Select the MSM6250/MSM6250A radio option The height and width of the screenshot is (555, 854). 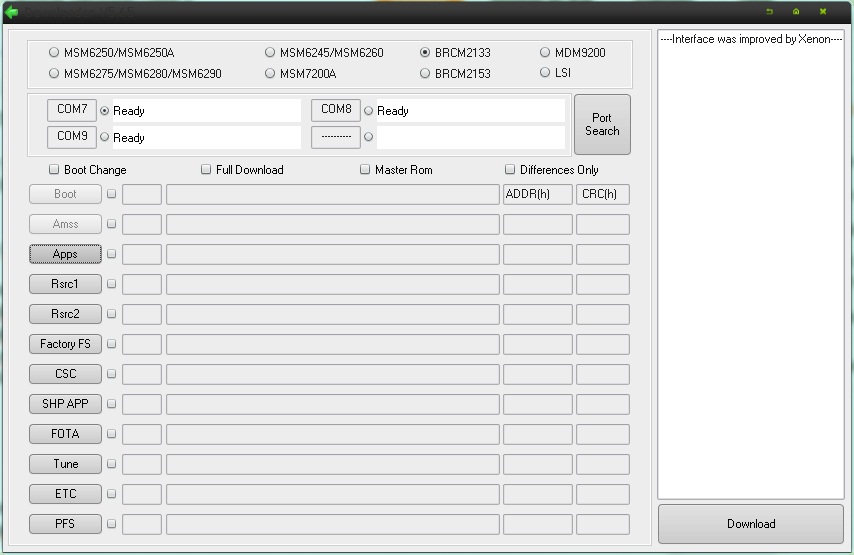coord(54,53)
